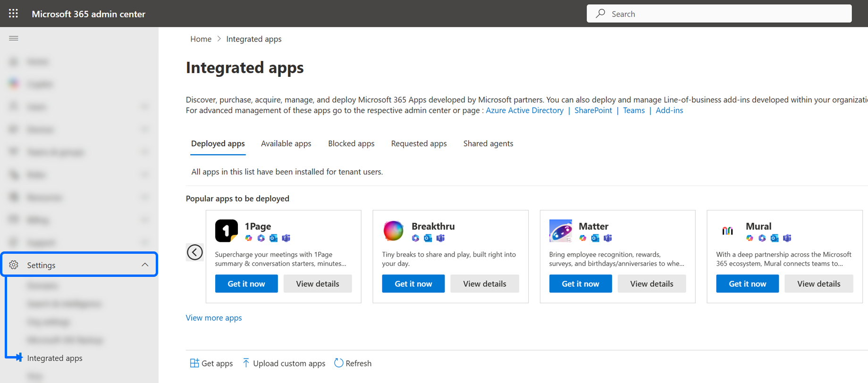Screen dimensions: 868x383
Task: Open View more apps link
Action: point(214,318)
